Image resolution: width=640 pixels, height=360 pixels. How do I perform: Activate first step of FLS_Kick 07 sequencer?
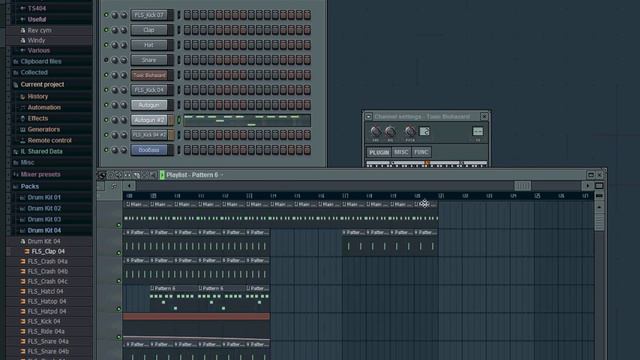point(187,15)
